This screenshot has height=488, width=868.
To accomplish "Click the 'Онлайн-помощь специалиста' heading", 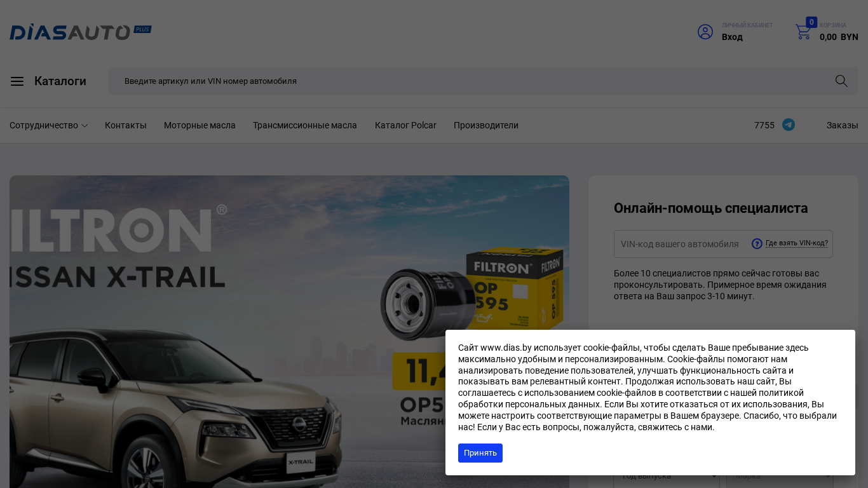I will click(x=711, y=208).
